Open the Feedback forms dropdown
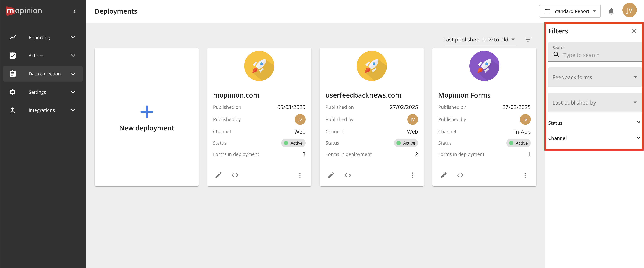 tap(595, 77)
